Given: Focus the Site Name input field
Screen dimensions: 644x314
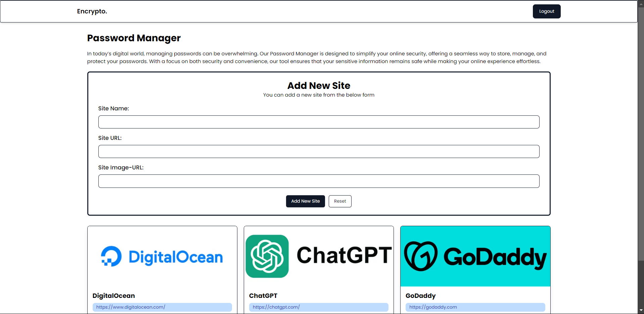Looking at the screenshot, I should pyautogui.click(x=319, y=122).
